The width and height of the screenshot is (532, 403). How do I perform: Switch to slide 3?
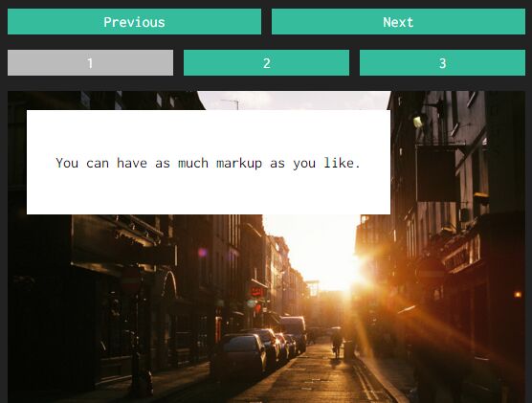pos(442,63)
